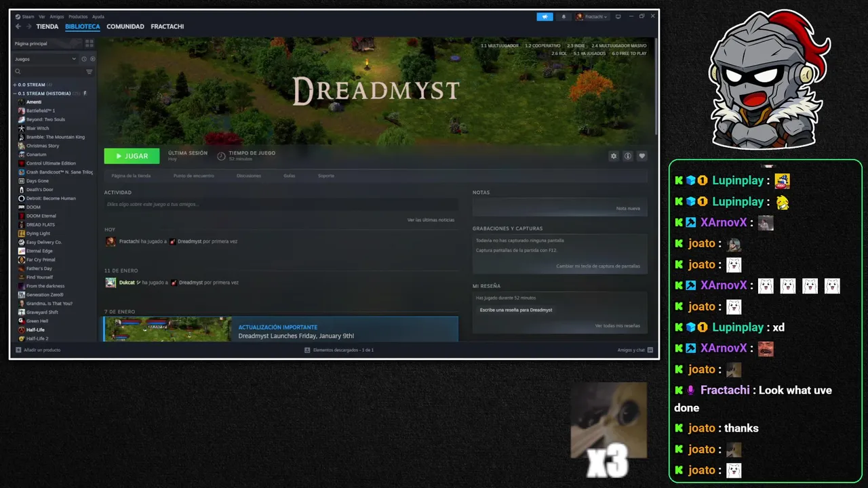Open the advanced filter options icon
The width and height of the screenshot is (868, 488).
[89, 71]
